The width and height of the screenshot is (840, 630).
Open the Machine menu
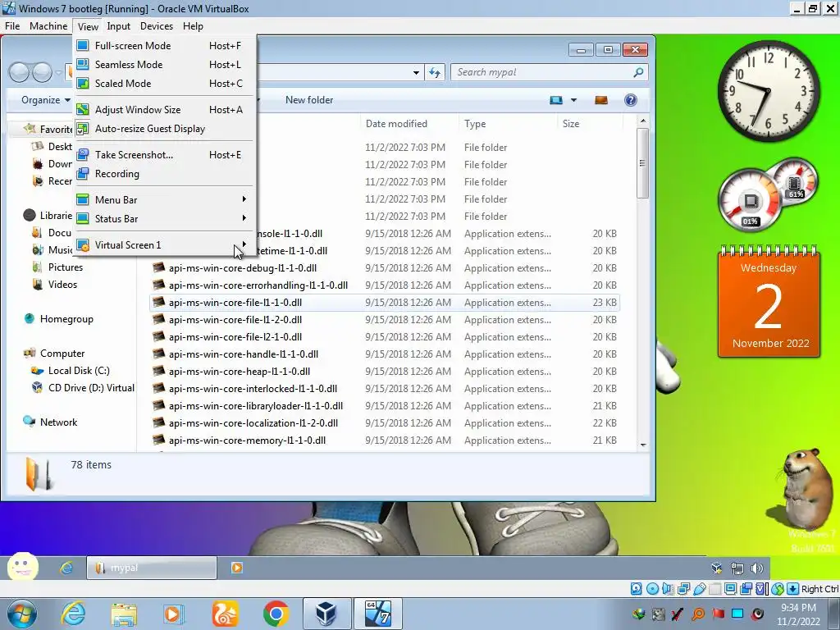coord(48,25)
